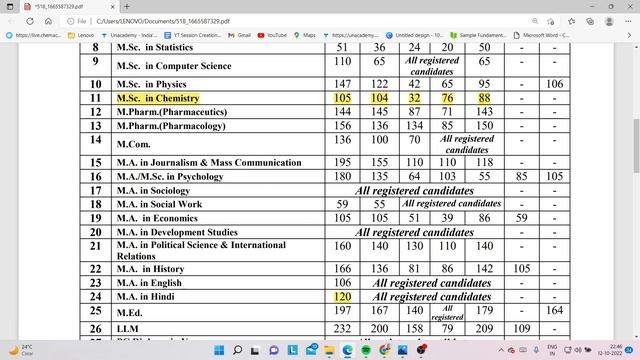Switch to Microsoft Edge on the taskbar
The width and height of the screenshot is (640, 360).
[x=347, y=350]
